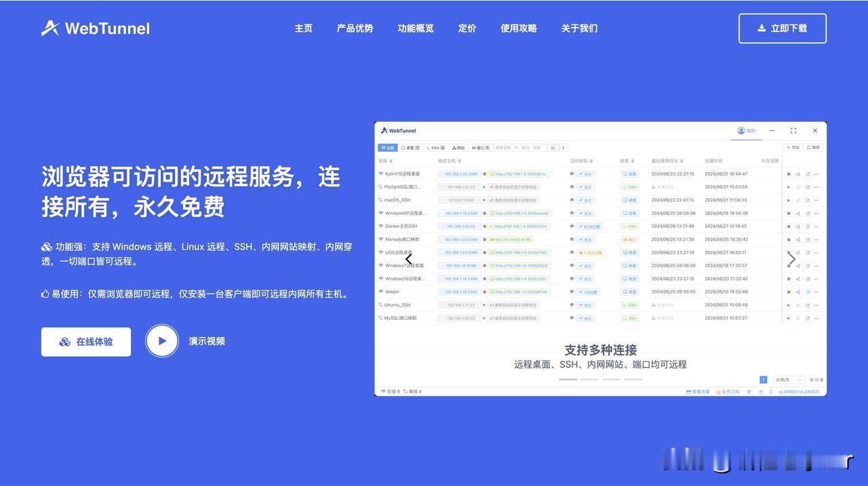Open the share icon on KylinV10远程桌面 row
Viewport: 868px width, 486px height.
(797, 172)
